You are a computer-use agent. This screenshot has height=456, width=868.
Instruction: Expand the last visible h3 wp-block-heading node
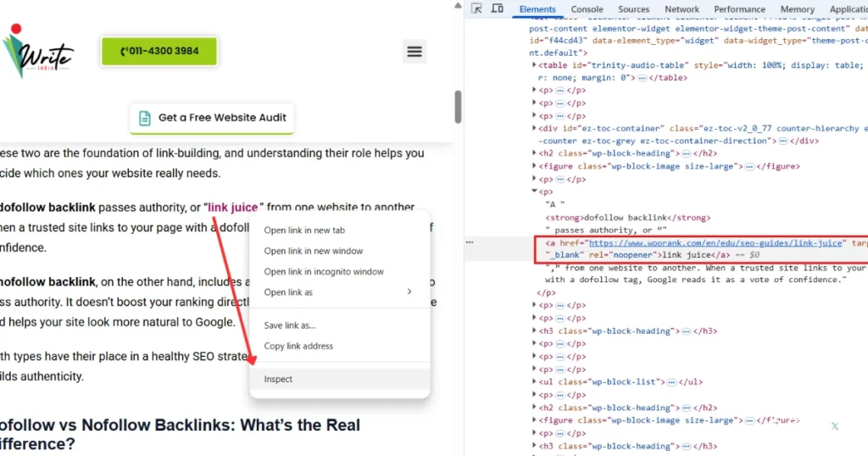534,446
